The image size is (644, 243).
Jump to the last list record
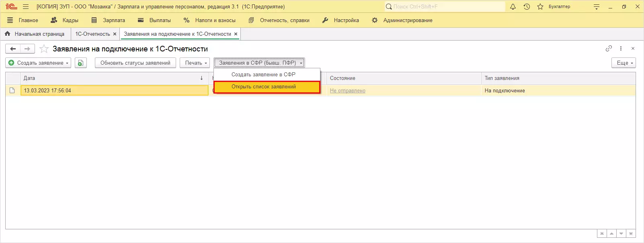(631, 233)
